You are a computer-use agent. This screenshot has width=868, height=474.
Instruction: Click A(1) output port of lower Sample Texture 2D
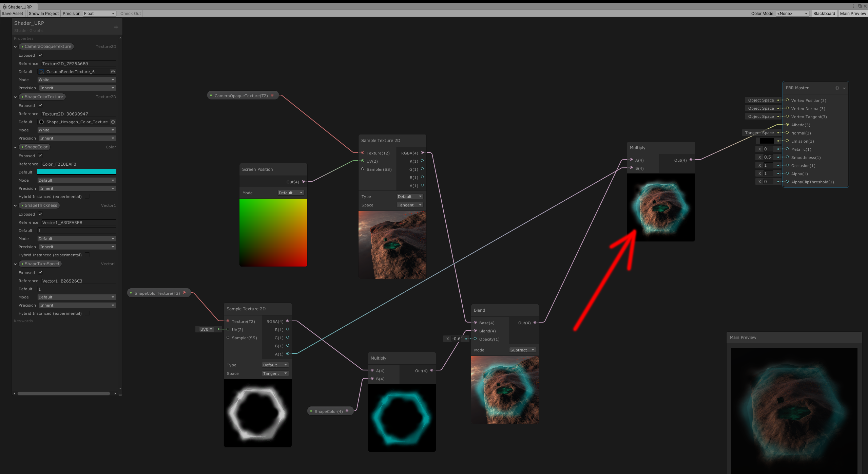point(288,354)
